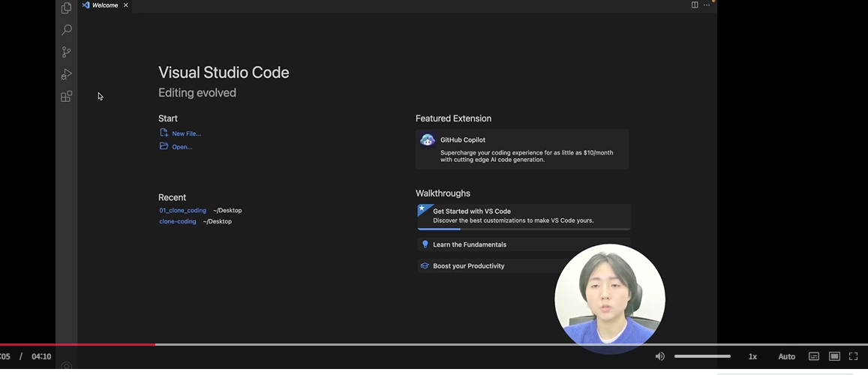Split the editor with the layout icon
This screenshot has width=868, height=375.
tap(695, 5)
